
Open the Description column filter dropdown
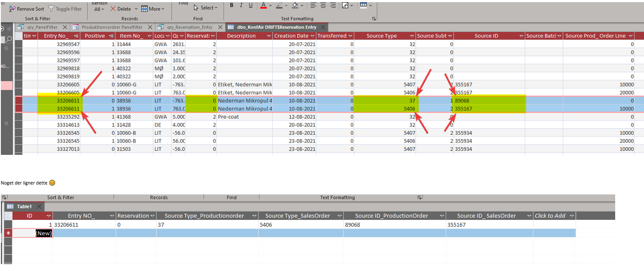(268, 36)
